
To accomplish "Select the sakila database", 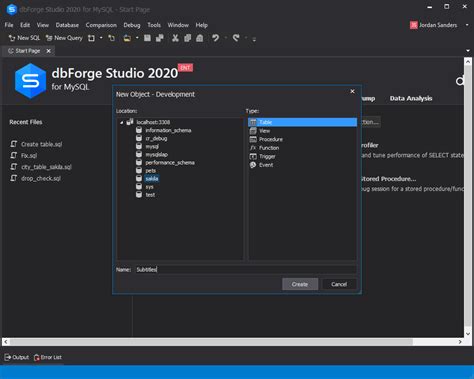I will click(152, 179).
